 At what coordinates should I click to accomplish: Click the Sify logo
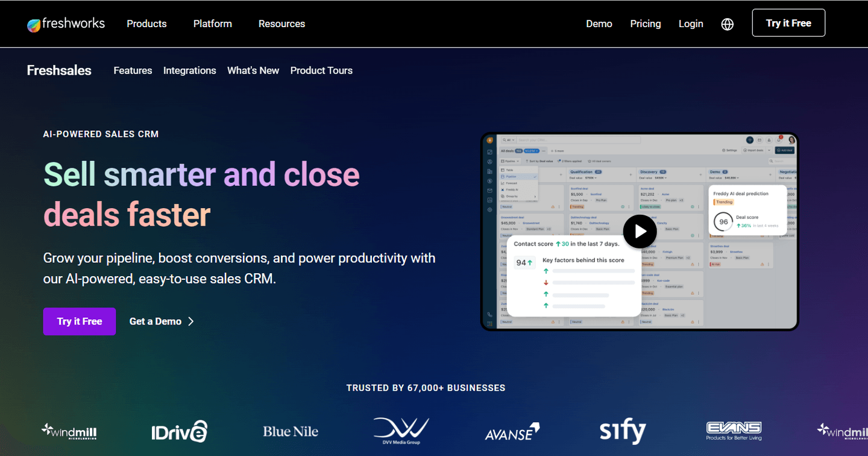coord(623,431)
